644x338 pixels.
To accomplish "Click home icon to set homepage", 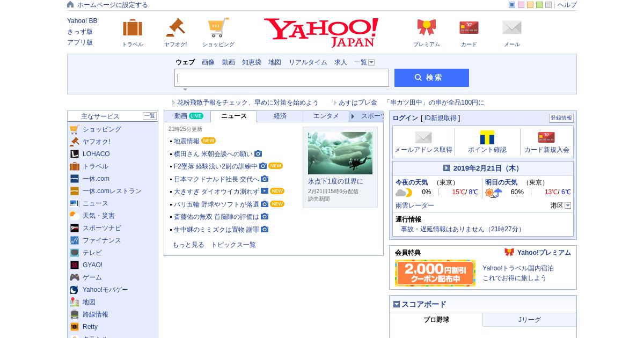I will pyautogui.click(x=70, y=4).
